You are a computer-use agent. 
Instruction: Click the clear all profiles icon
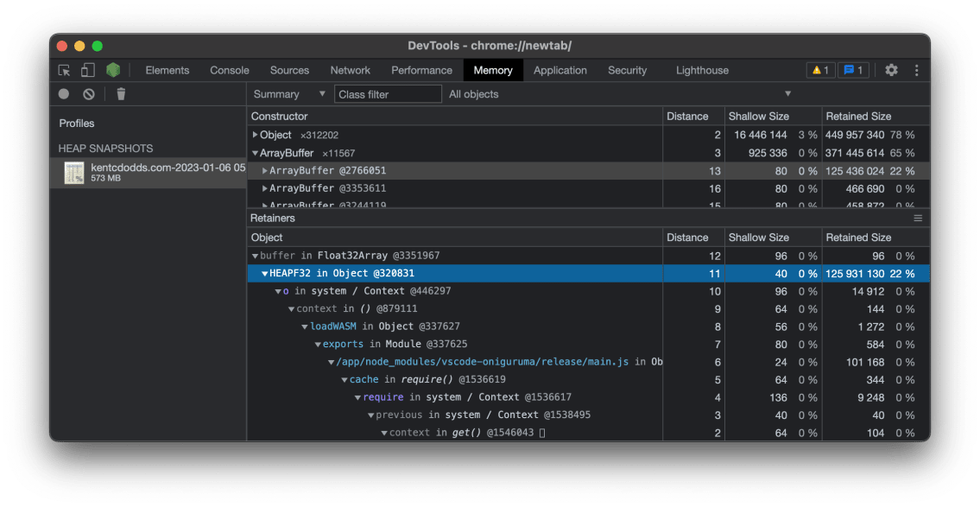pos(88,93)
